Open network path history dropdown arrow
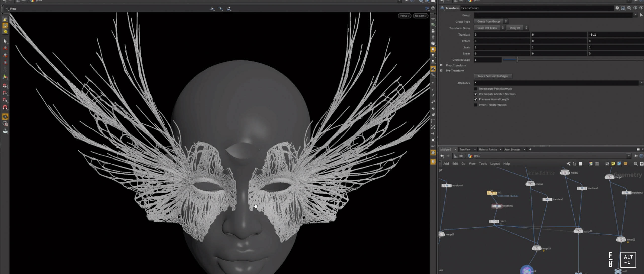 629,156
